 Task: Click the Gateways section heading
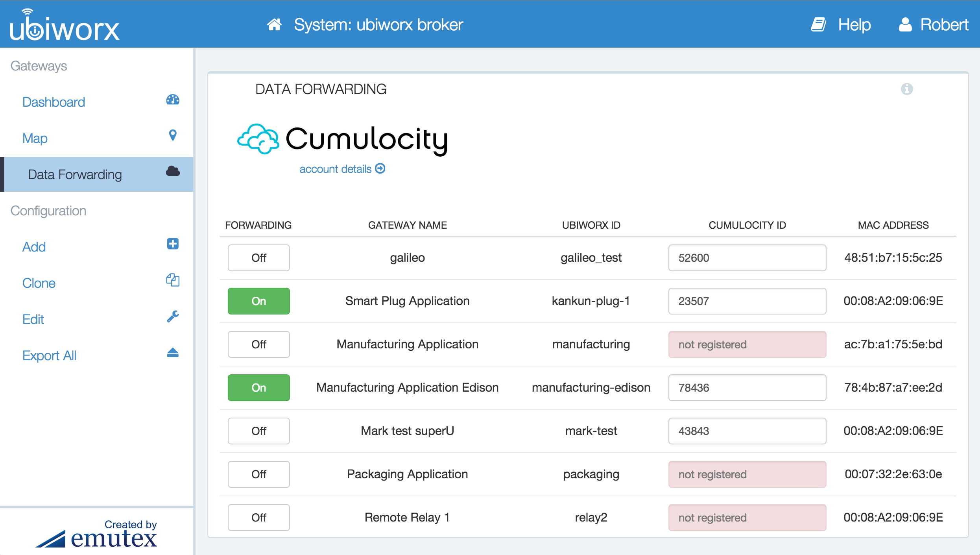click(x=39, y=66)
